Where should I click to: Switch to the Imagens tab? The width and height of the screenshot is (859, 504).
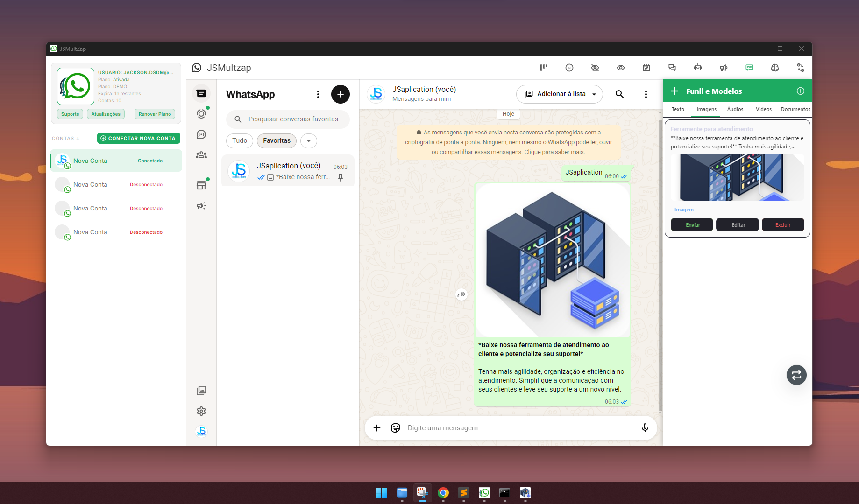(x=706, y=109)
